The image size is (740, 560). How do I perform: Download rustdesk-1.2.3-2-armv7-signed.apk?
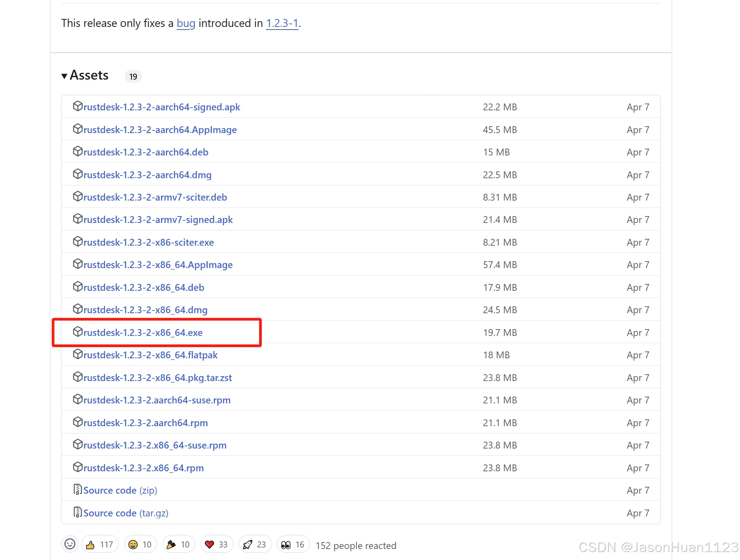tap(158, 220)
